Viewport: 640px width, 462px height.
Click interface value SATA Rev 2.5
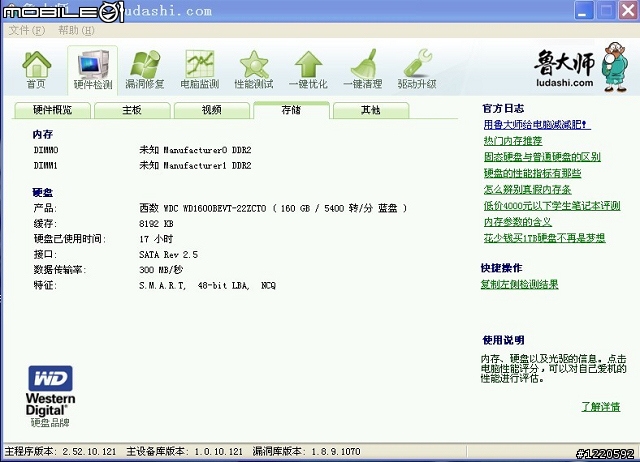[x=168, y=255]
